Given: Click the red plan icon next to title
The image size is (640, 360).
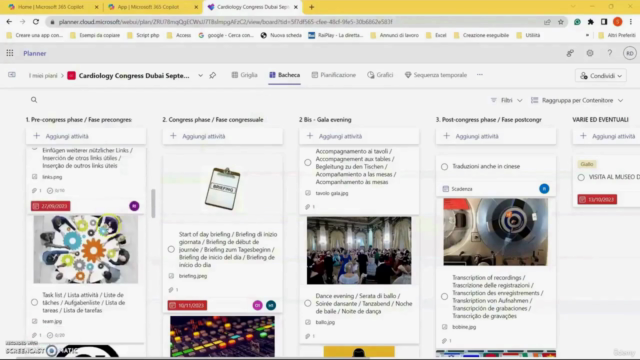Looking at the screenshot, I should [71, 76].
